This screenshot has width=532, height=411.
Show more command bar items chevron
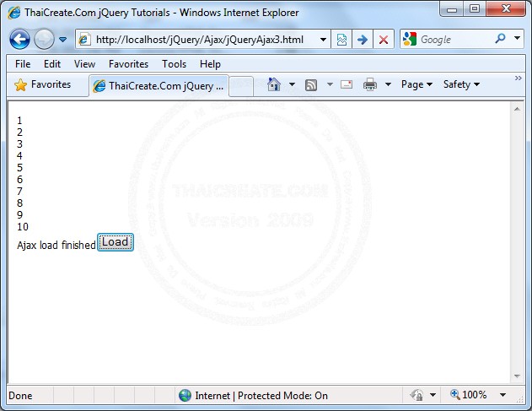519,78
